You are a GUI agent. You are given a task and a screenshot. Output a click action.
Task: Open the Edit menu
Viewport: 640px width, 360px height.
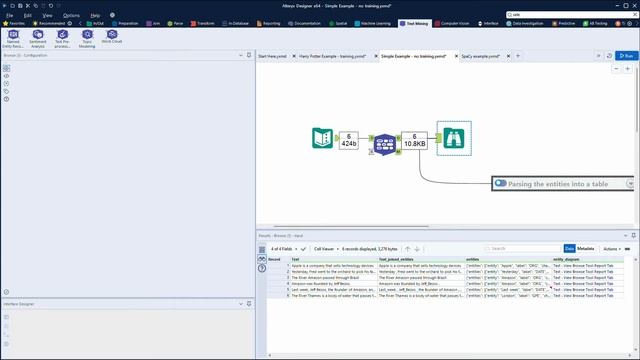point(27,15)
